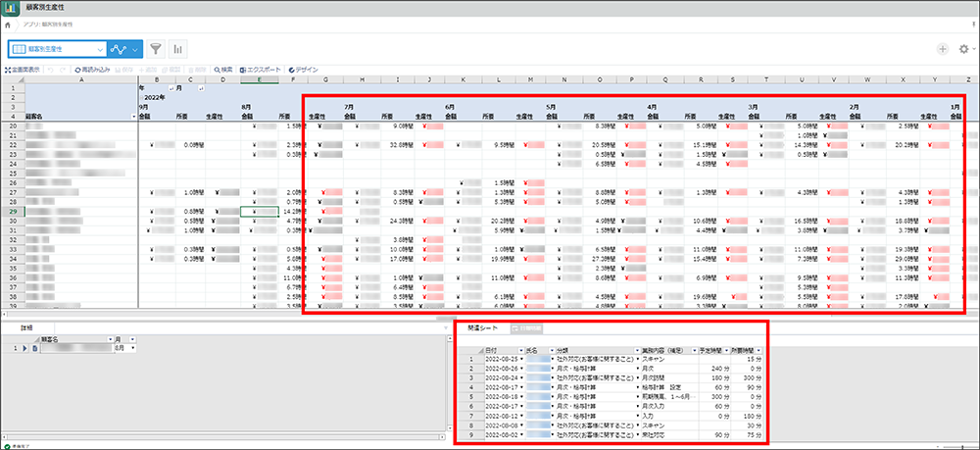The image size is (980, 450).
Task: Select row header 29
Action: point(13,212)
